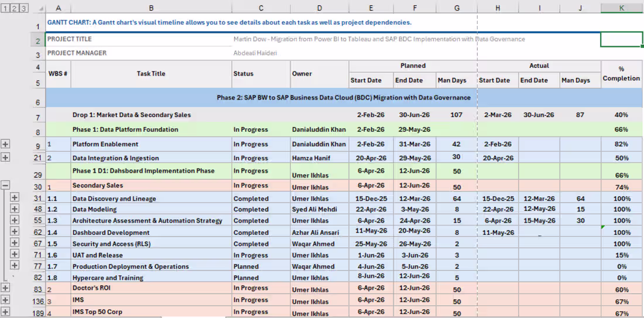Collapse the Secondary Sales group
Image resolution: width=644 pixels, height=318 pixels.
[x=5, y=186]
